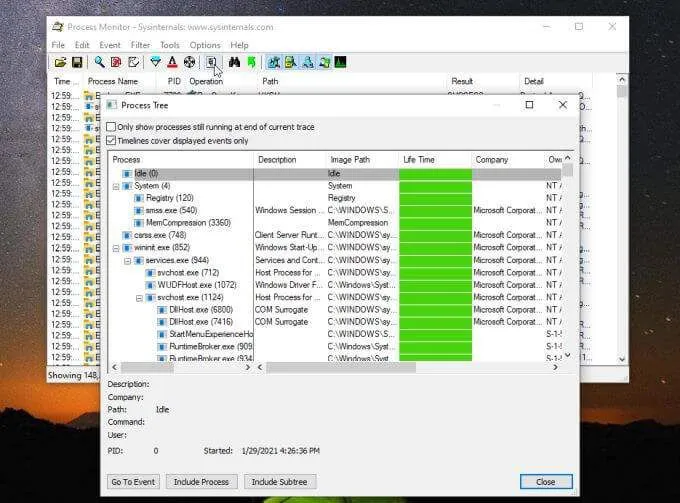Open the Filter menu

coord(140,45)
